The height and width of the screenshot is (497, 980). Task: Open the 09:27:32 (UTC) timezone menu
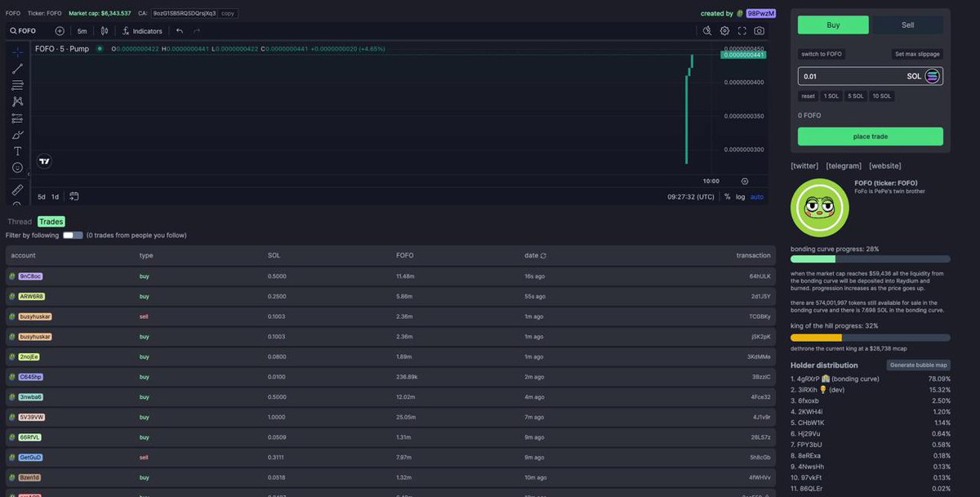point(690,196)
